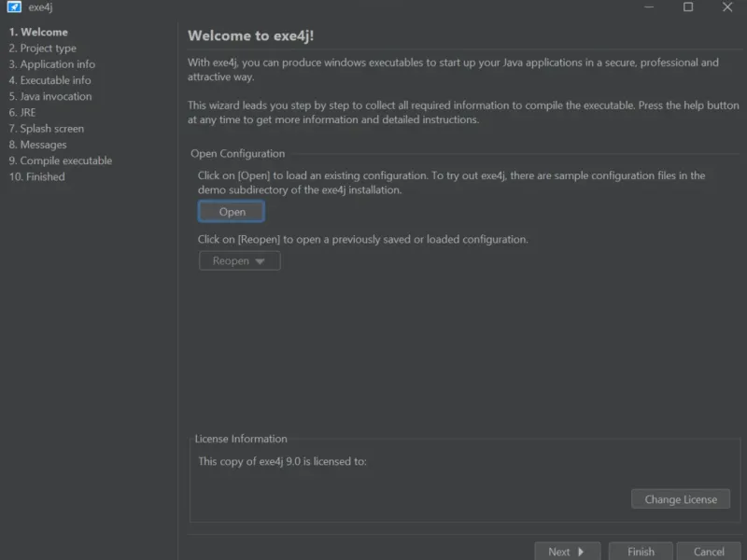Screen dimensions: 747x560
Task: Open the '3. Application info' step
Action: click(x=52, y=64)
